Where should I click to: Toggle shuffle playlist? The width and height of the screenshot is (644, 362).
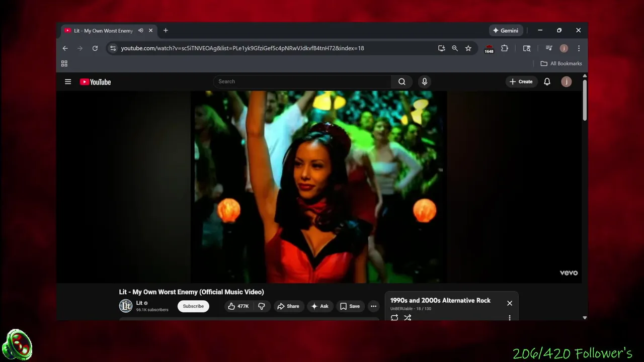(x=408, y=317)
